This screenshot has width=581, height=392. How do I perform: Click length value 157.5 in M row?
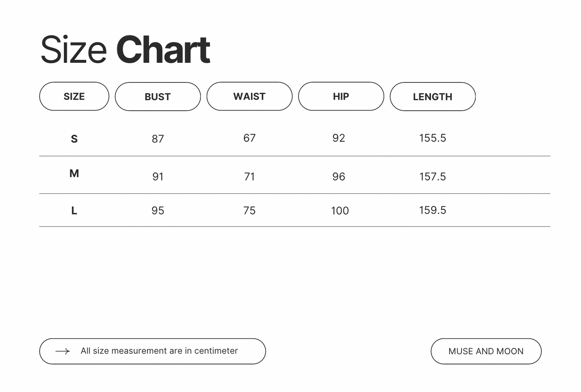pos(433,177)
